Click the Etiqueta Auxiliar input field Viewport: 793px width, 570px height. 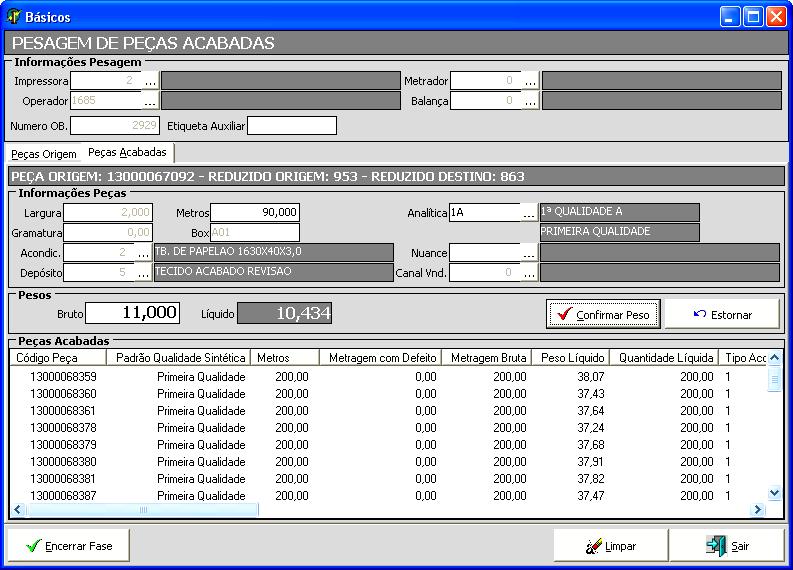click(292, 126)
